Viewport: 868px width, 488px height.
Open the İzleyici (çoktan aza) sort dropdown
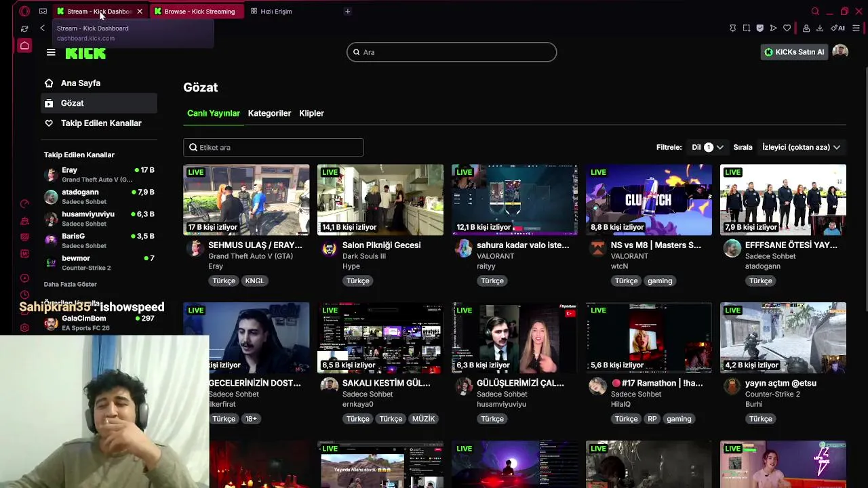click(802, 147)
